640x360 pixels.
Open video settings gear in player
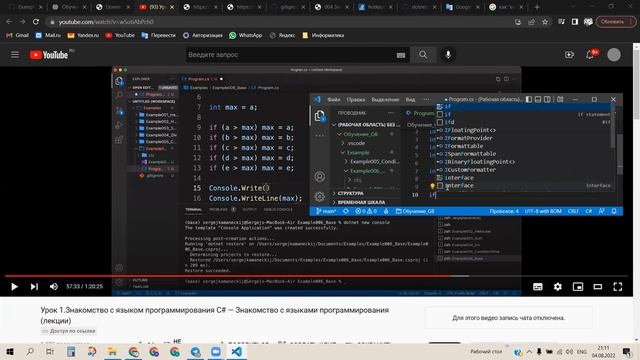pos(558,287)
